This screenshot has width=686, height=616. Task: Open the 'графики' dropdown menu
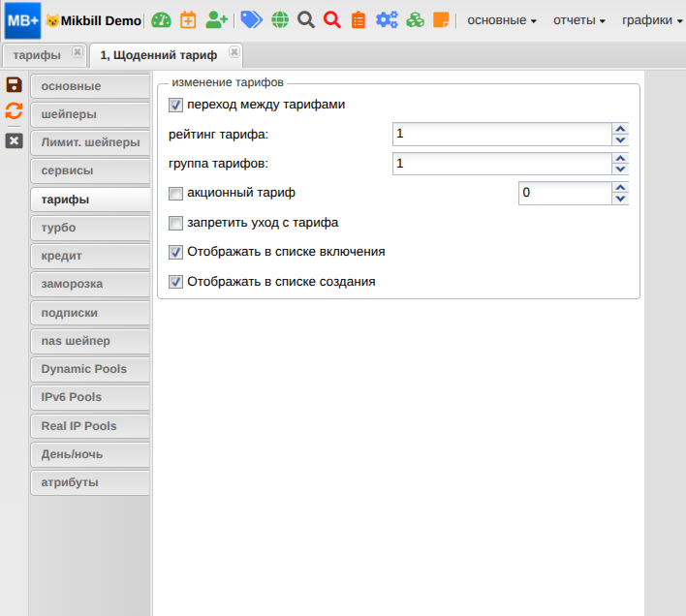point(652,20)
